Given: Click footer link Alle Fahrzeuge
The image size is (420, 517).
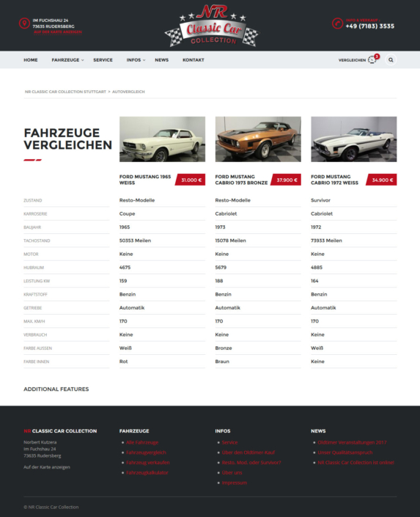Looking at the screenshot, I should [x=142, y=442].
